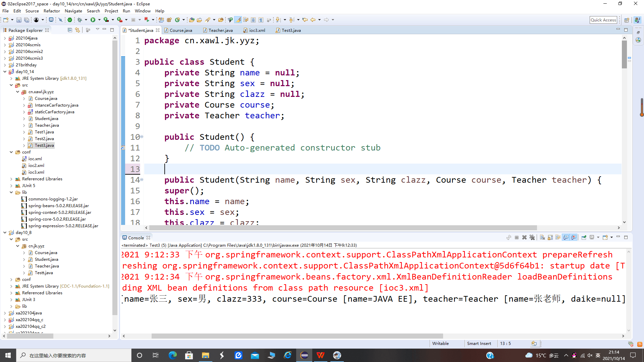Toggle Link with Editor in Package Explorer
This screenshot has width=644, height=362.
(x=77, y=30)
